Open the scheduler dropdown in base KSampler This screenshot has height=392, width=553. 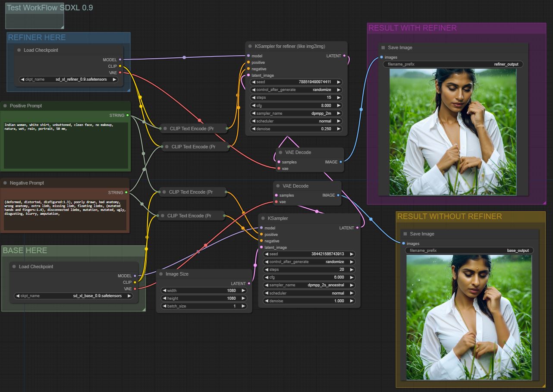point(309,293)
